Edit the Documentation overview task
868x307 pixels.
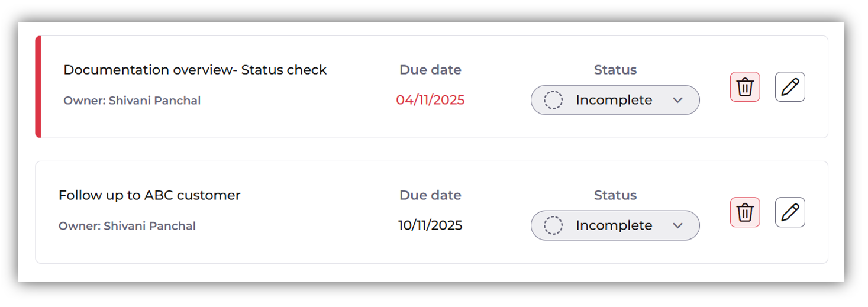tap(790, 87)
